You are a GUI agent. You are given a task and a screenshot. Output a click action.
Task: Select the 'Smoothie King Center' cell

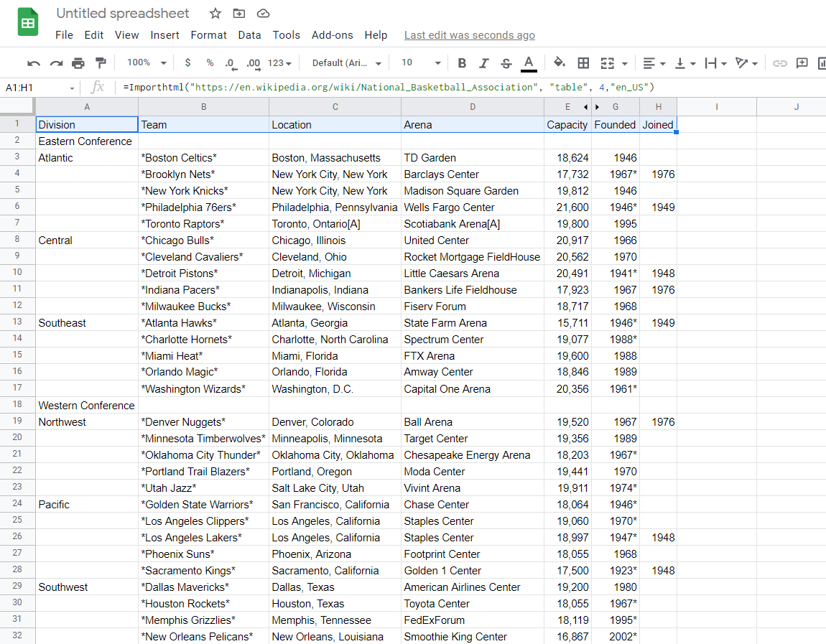point(473,636)
